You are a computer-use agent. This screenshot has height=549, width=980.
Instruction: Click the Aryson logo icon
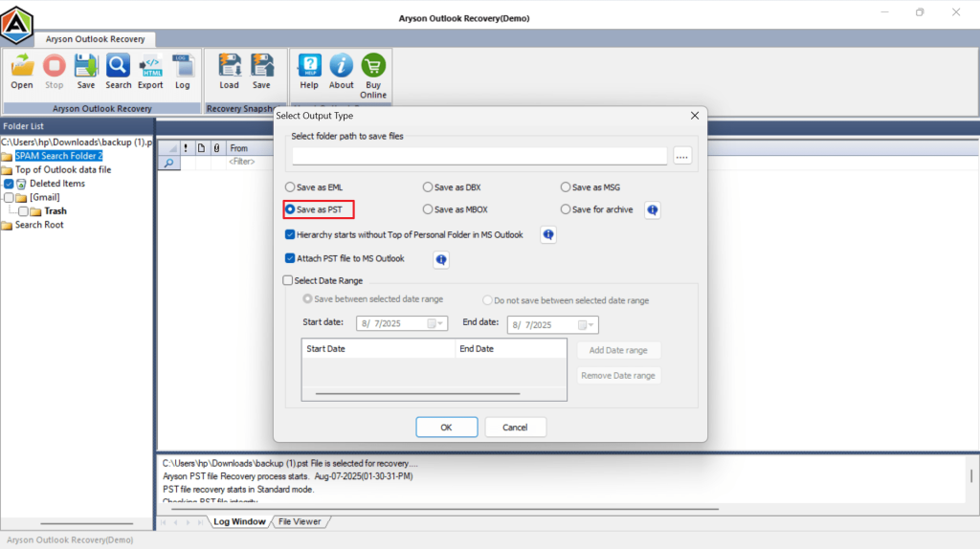point(16,24)
